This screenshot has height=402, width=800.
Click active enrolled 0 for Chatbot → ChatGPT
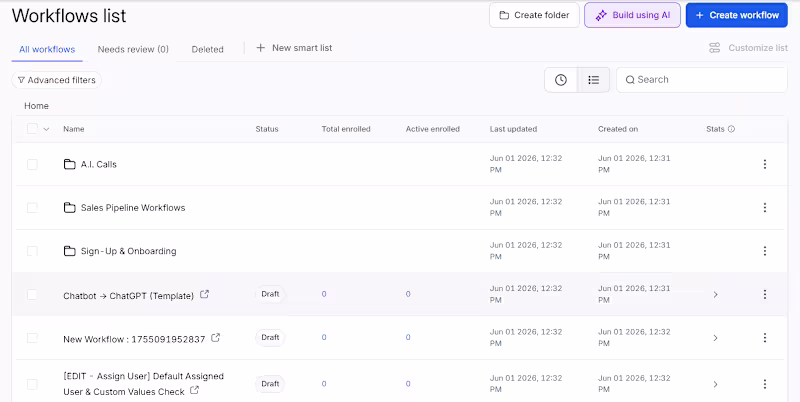point(408,294)
